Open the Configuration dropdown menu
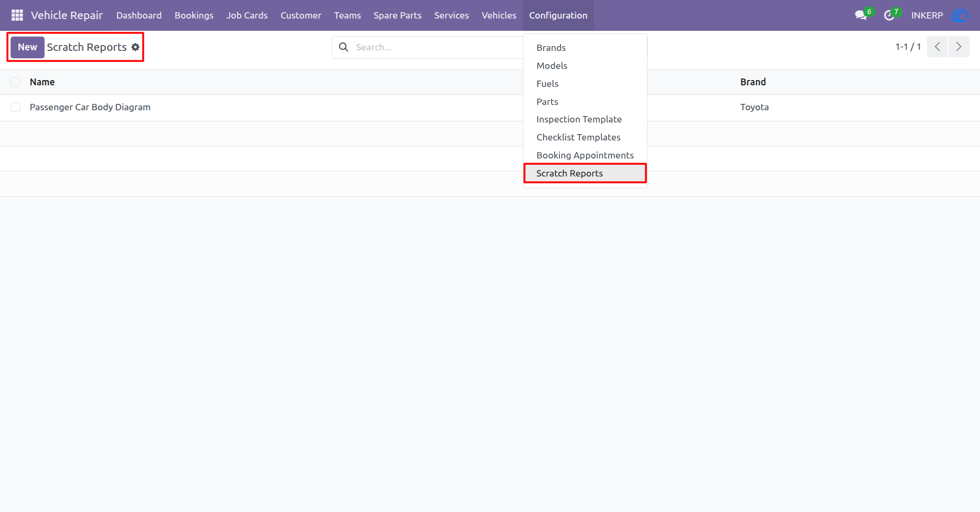 coord(558,15)
